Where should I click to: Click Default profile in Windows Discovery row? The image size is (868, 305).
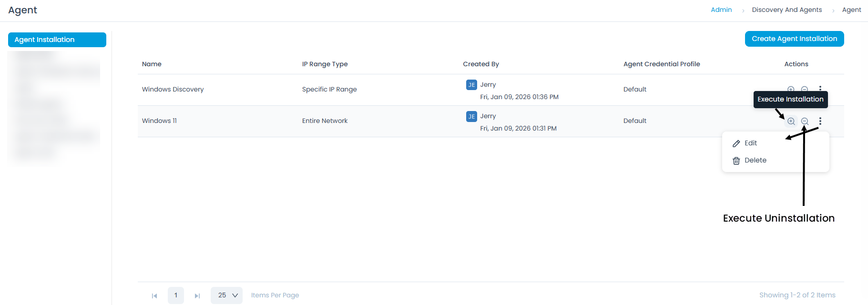coord(635,89)
